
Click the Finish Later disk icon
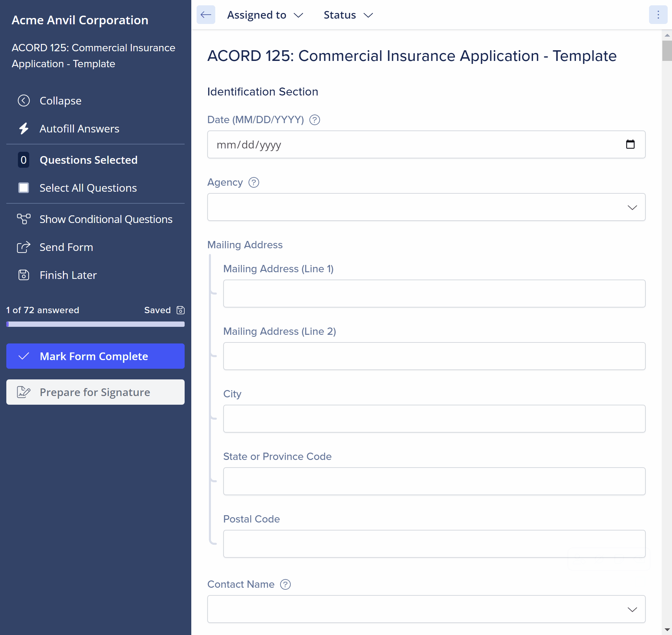pyautogui.click(x=24, y=275)
